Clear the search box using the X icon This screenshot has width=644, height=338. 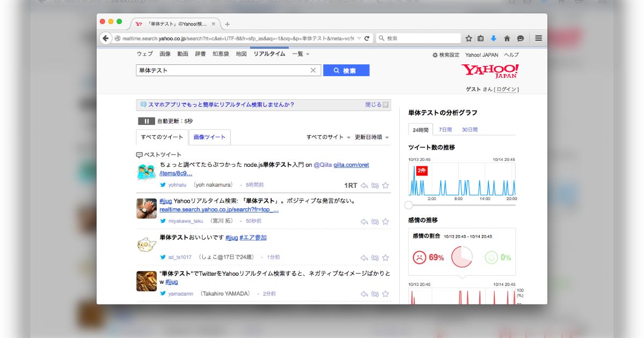(313, 70)
